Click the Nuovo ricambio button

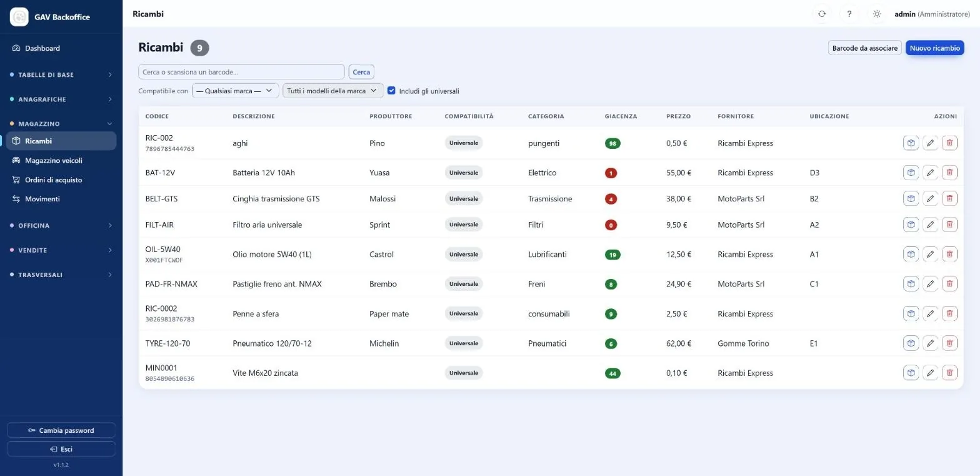coord(934,48)
